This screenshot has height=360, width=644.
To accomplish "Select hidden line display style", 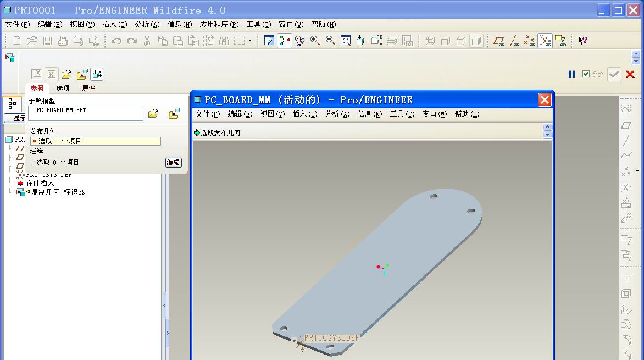I will pos(445,41).
